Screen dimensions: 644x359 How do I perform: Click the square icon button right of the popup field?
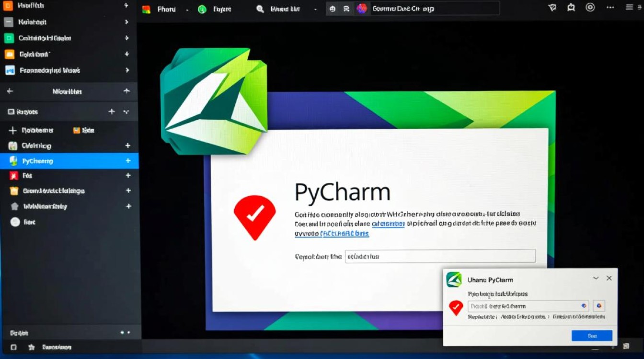pos(599,306)
